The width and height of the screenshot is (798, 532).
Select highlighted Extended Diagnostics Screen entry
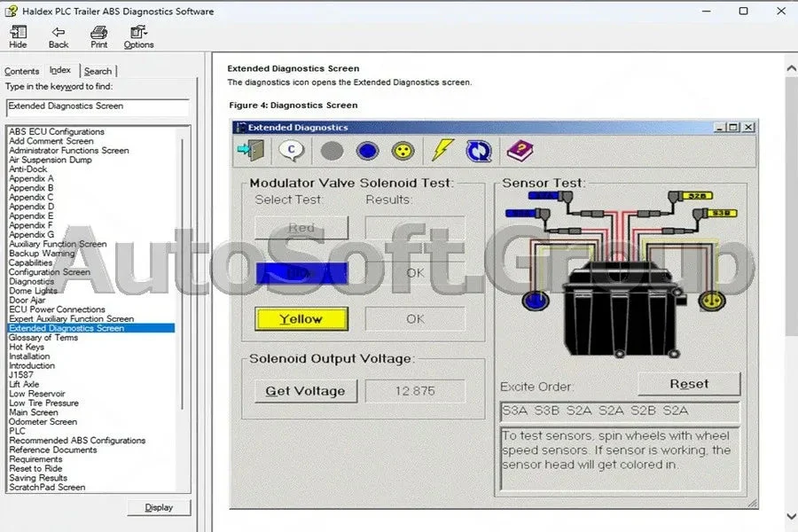(x=91, y=328)
